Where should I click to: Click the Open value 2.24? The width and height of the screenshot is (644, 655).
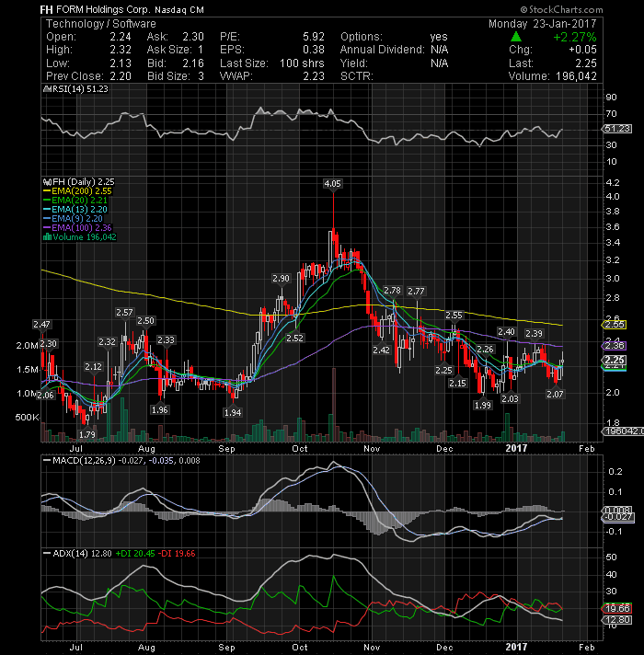(121, 37)
